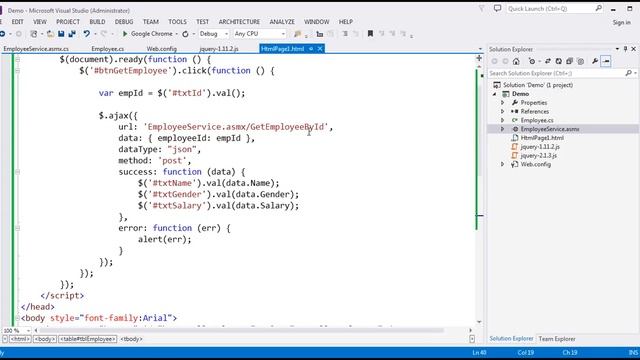Image resolution: width=640 pixels, height=360 pixels.
Task: Open the DEBUG menu
Action: point(124,22)
